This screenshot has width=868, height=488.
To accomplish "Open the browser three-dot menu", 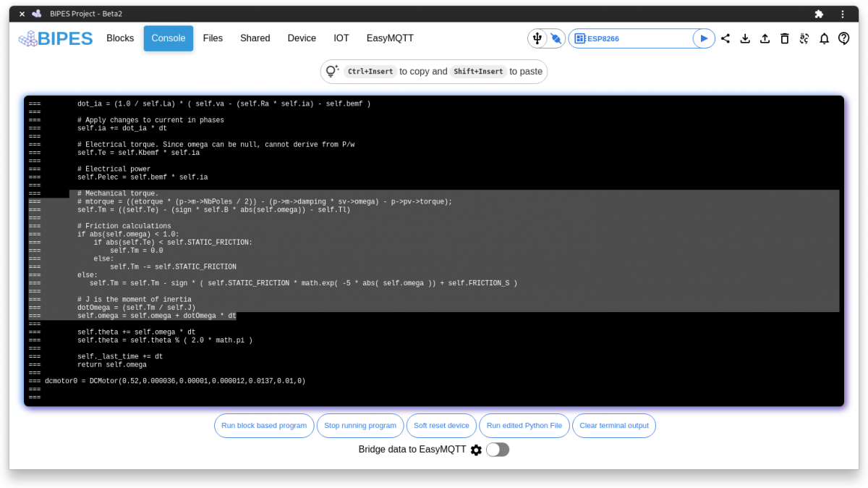I will tap(843, 14).
